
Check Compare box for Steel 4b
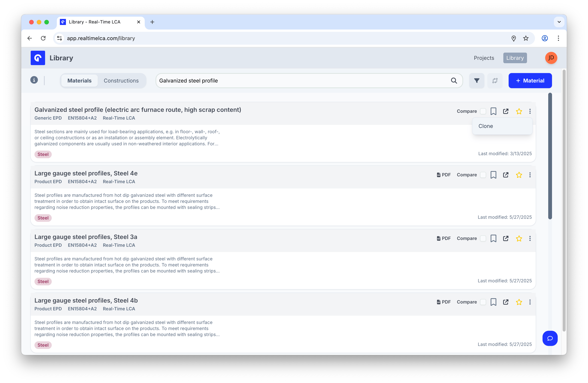[x=483, y=302]
